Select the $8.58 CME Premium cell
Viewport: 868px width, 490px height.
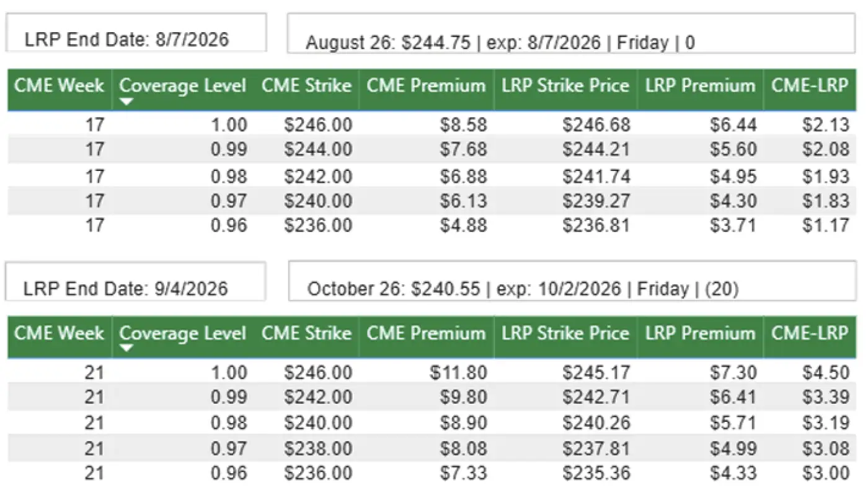tap(464, 125)
